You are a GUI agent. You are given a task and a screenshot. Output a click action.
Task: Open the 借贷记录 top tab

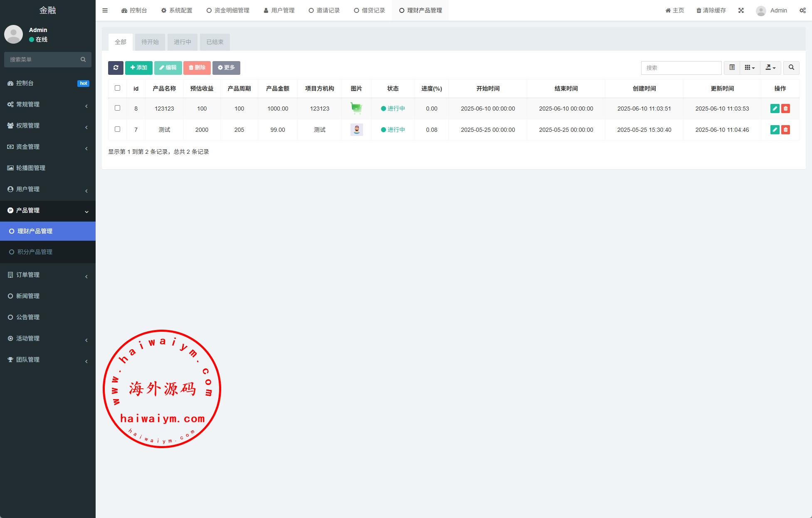coord(370,10)
